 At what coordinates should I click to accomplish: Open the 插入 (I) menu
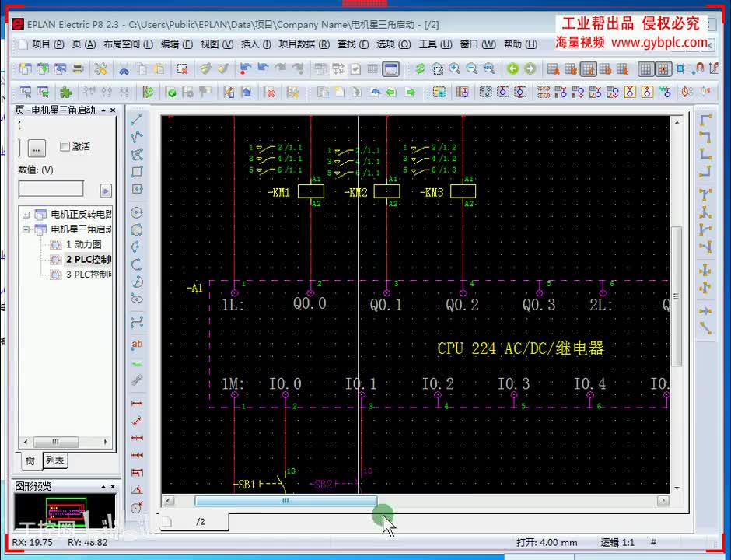point(256,44)
